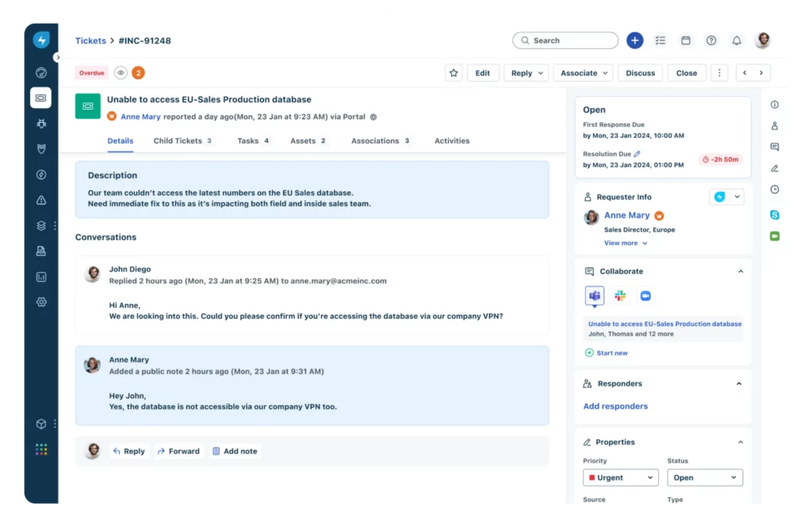This screenshot has height=526, width=812.
Task: Click the notifications bell icon
Action: (737, 40)
